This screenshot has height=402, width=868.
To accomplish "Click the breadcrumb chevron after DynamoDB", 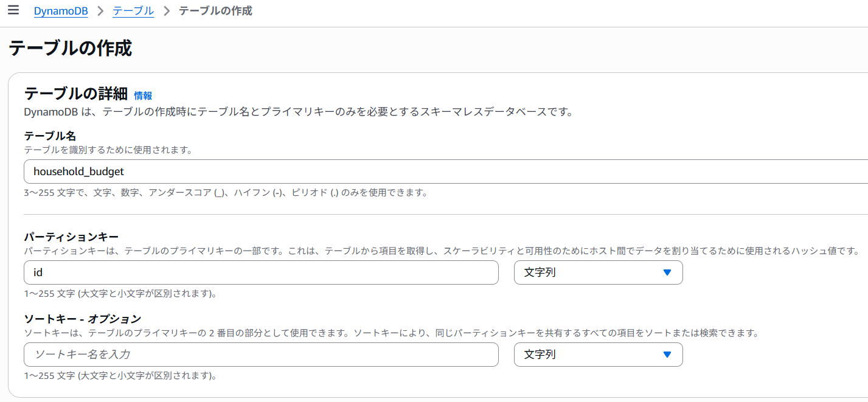I will (x=100, y=11).
